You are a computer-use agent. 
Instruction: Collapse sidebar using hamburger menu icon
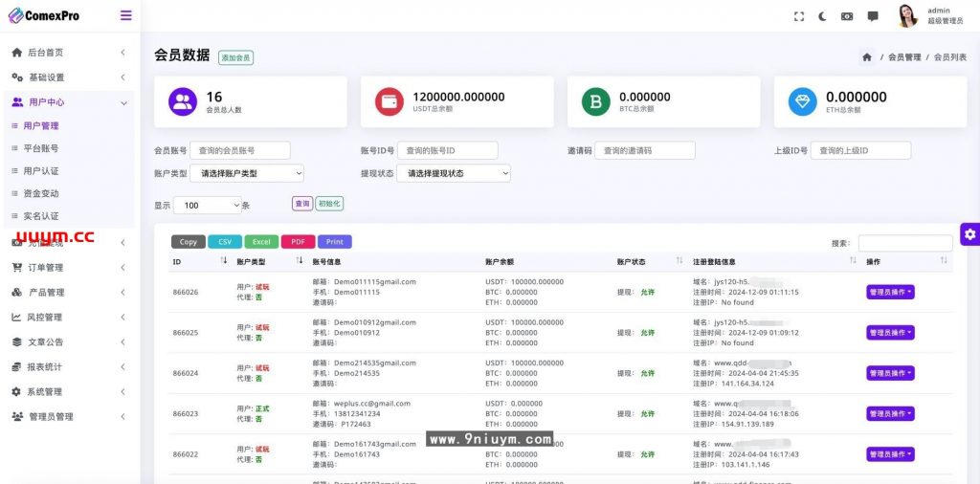coord(126,15)
